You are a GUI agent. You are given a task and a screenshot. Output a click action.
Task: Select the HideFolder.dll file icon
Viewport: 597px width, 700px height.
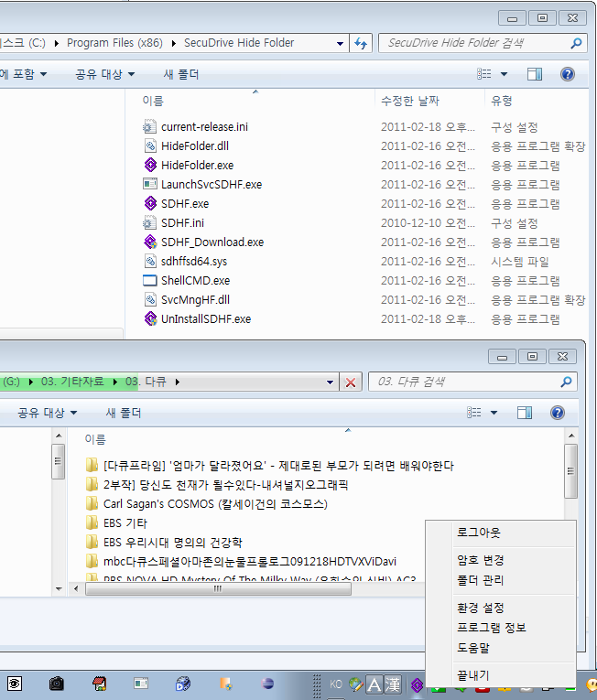[x=150, y=146]
